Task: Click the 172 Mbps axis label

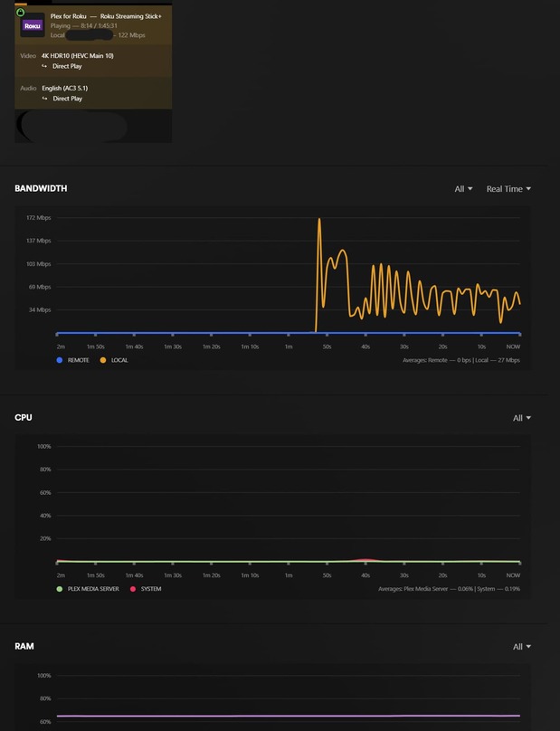Action: tap(39, 218)
